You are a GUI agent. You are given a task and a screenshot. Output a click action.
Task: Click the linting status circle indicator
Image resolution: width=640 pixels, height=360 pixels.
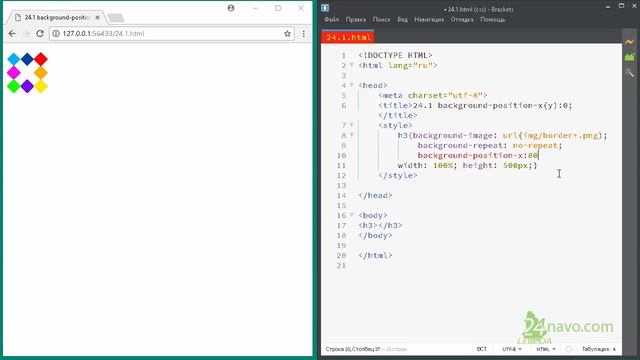tap(569, 349)
